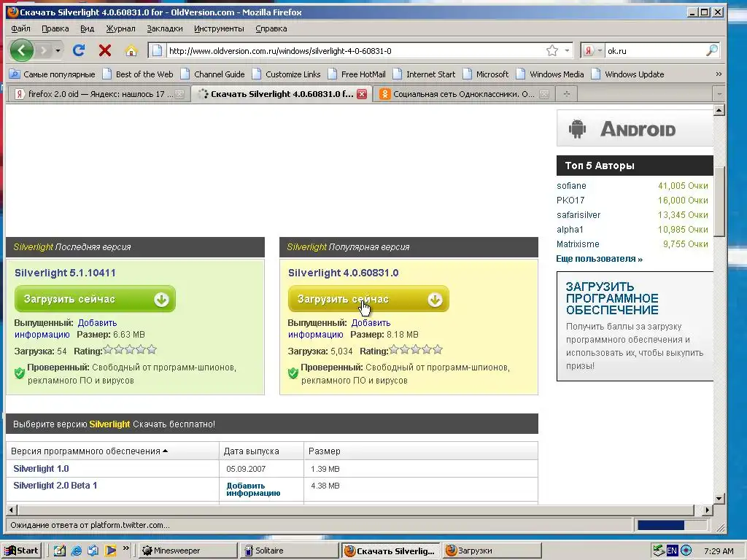Open the Журнал menu
This screenshot has height=560, width=747.
pyautogui.click(x=120, y=28)
